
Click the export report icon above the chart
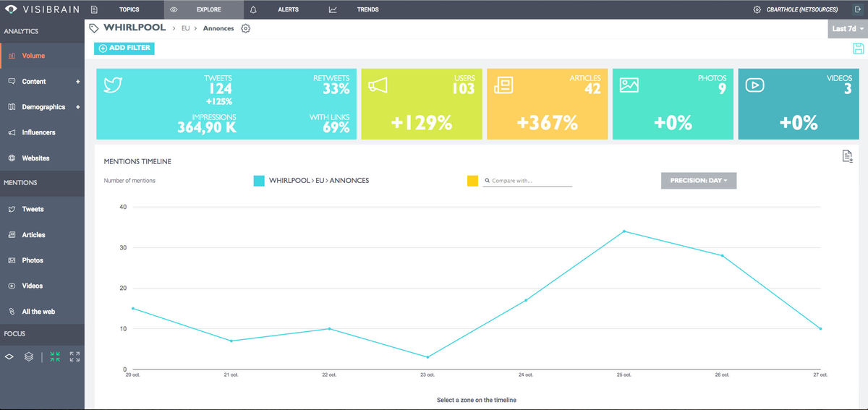847,156
